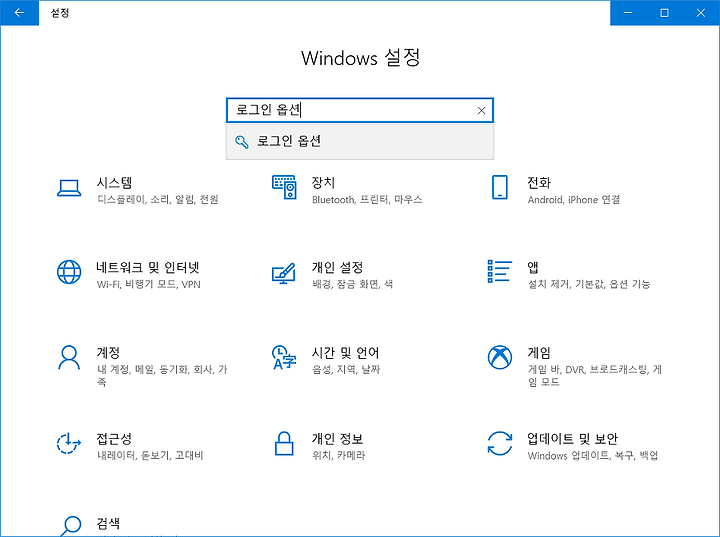Open the 시스템 settings label
This screenshot has height=537, width=720.
pyautogui.click(x=114, y=183)
